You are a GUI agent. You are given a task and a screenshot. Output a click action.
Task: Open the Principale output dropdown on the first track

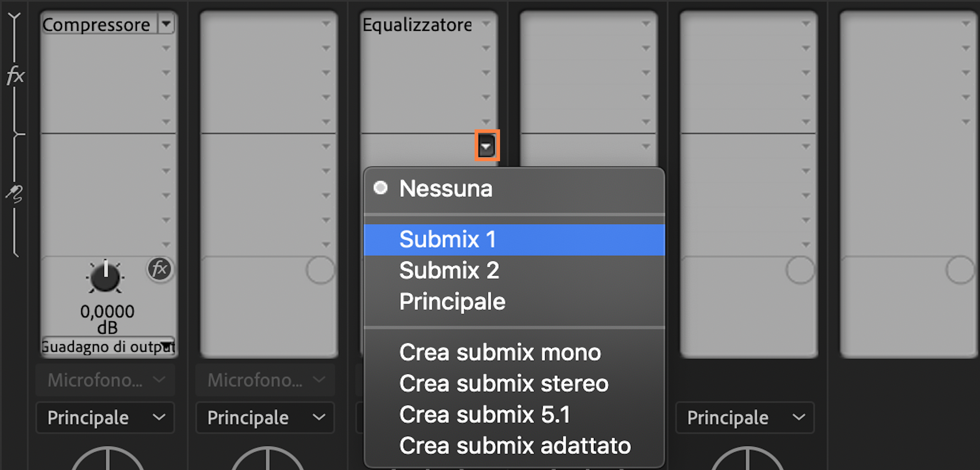[x=105, y=418]
